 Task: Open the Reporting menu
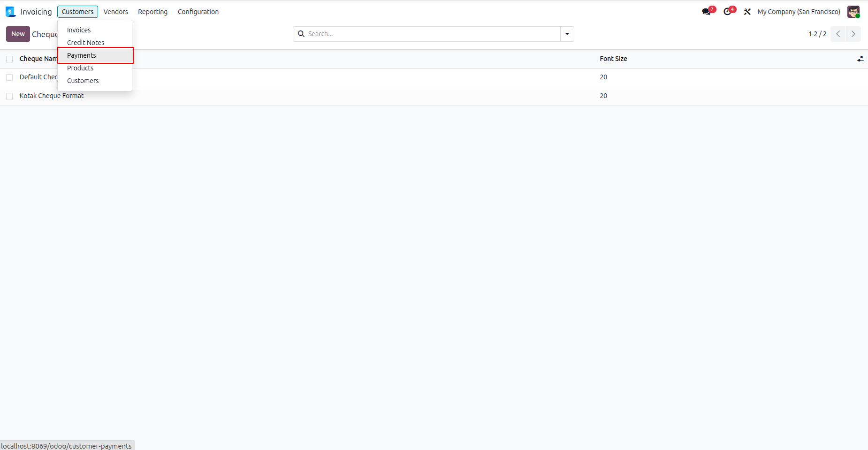153,12
